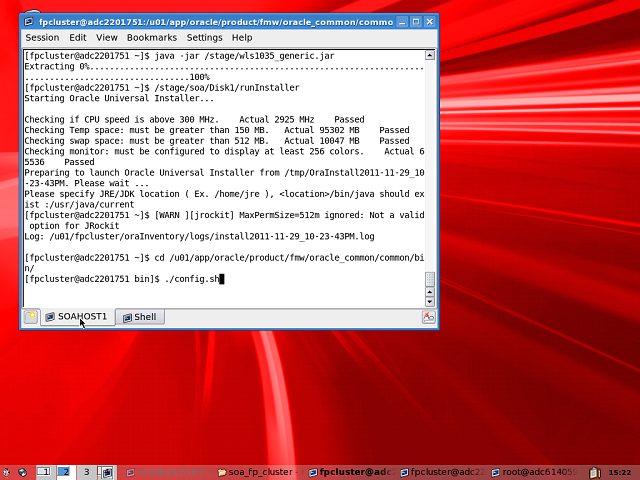Select the second fpcluster@adc22 taskbar entry
Viewport: 640px width, 480px height.
click(x=442, y=472)
